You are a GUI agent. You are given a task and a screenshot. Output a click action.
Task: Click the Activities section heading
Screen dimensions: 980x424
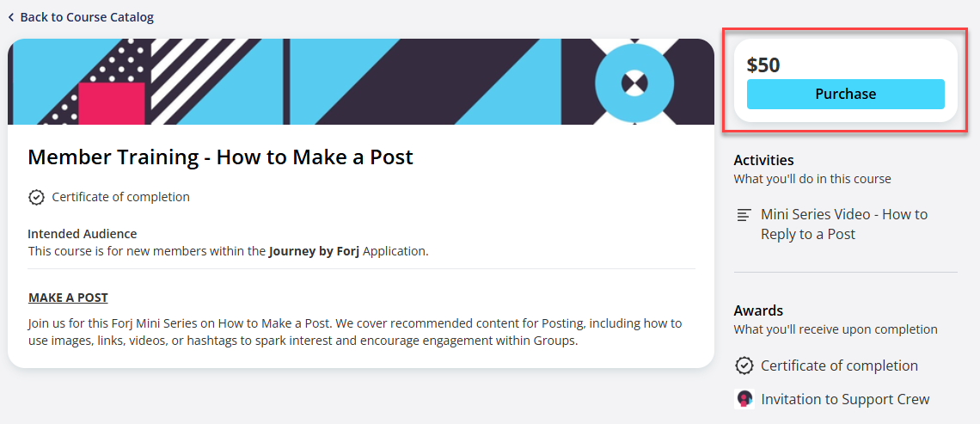(763, 160)
